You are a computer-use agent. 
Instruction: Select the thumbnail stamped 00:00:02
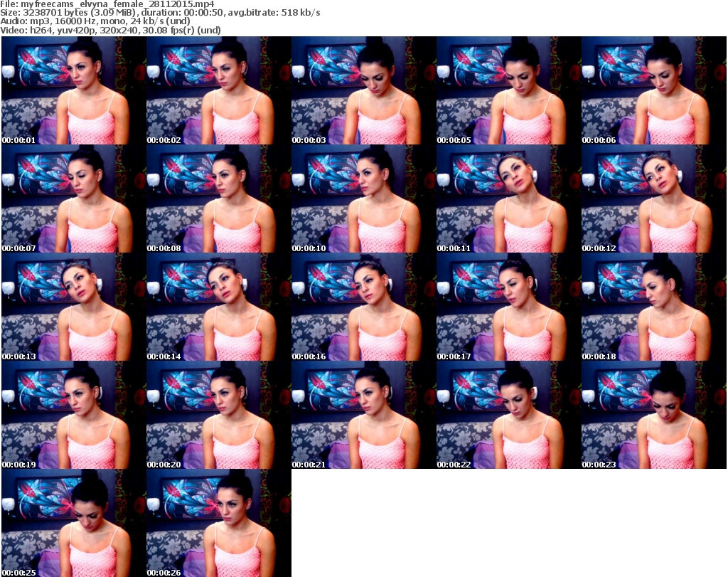[219, 90]
